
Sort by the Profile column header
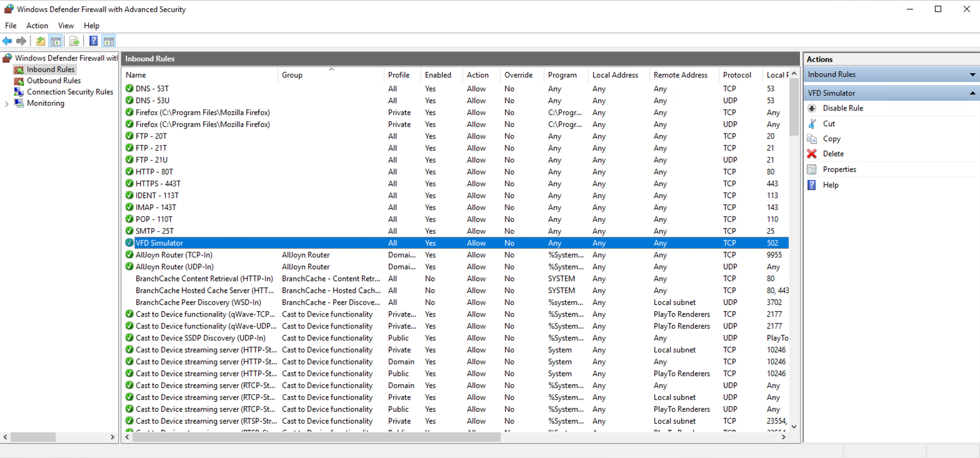coord(402,75)
